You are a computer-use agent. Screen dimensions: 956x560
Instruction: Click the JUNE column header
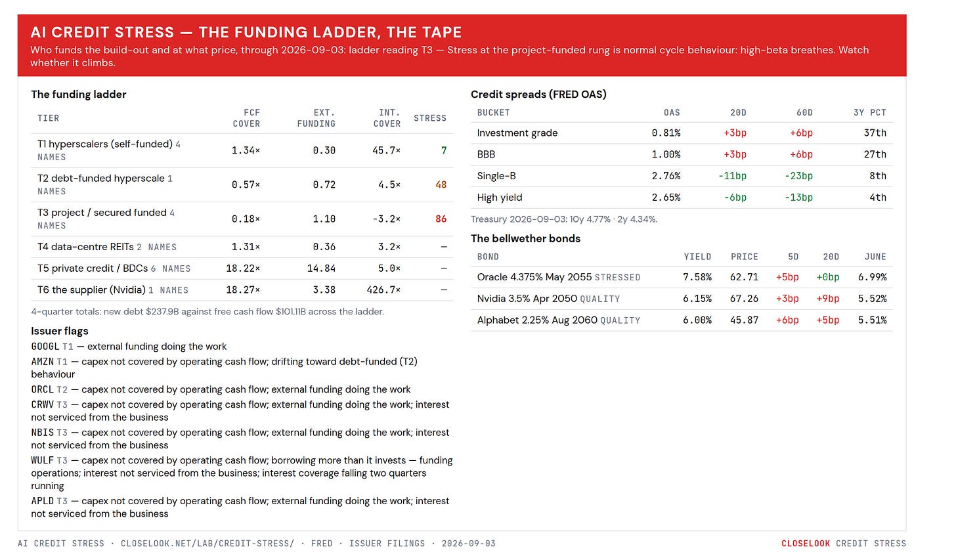(x=876, y=257)
